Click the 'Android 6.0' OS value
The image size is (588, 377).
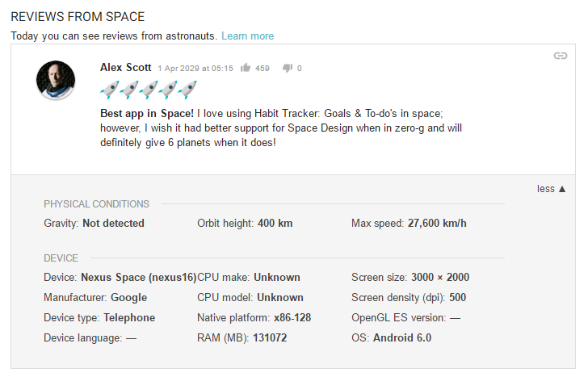pos(401,337)
